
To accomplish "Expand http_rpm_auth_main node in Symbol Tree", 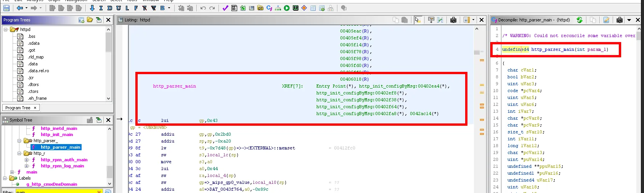I will pos(27,160).
